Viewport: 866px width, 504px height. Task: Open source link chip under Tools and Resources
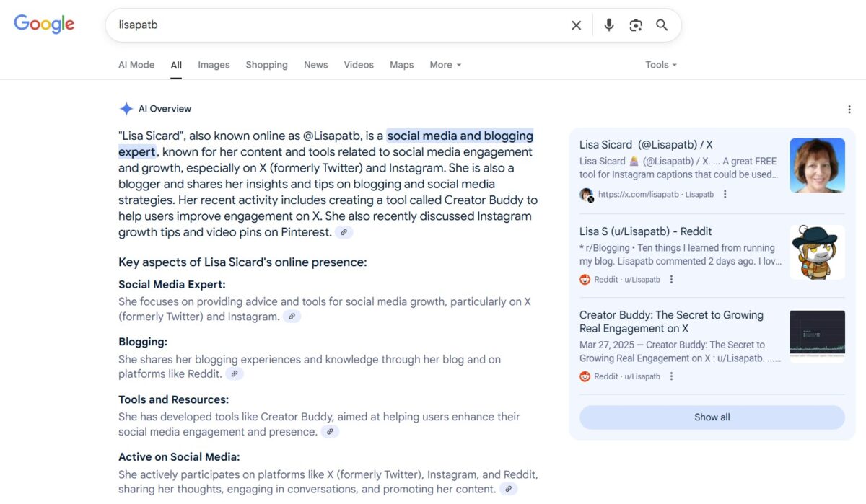[x=330, y=432]
